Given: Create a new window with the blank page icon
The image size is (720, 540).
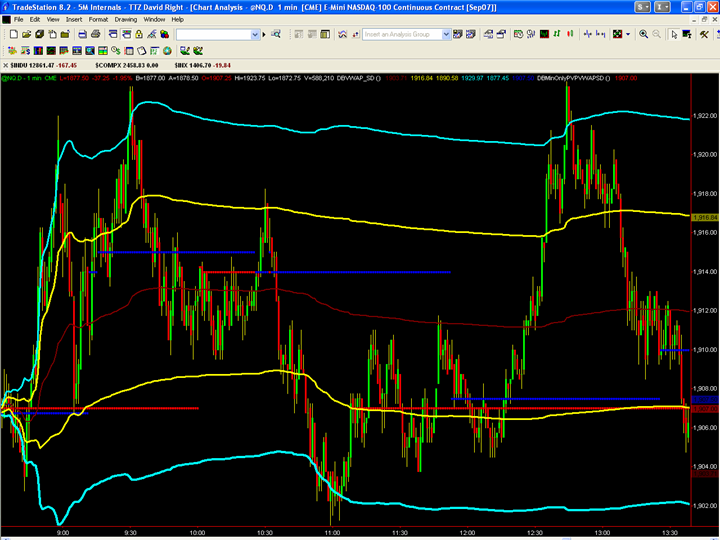Looking at the screenshot, I should (14, 34).
